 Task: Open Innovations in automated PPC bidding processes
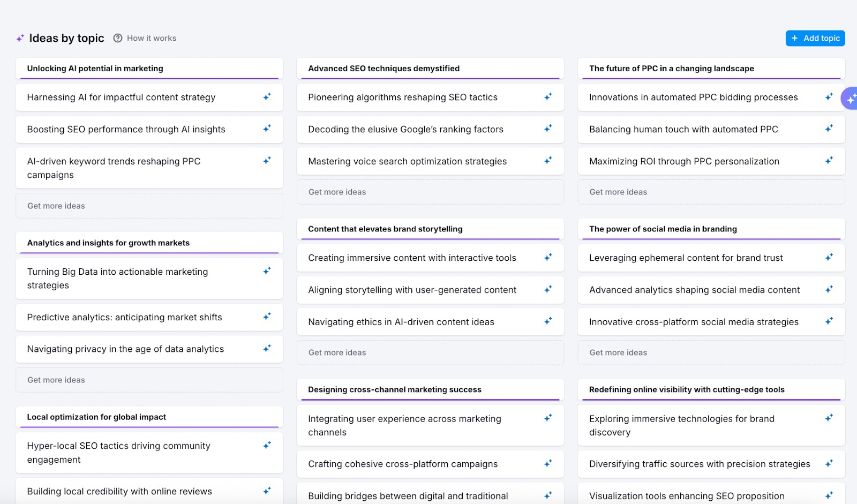(693, 97)
